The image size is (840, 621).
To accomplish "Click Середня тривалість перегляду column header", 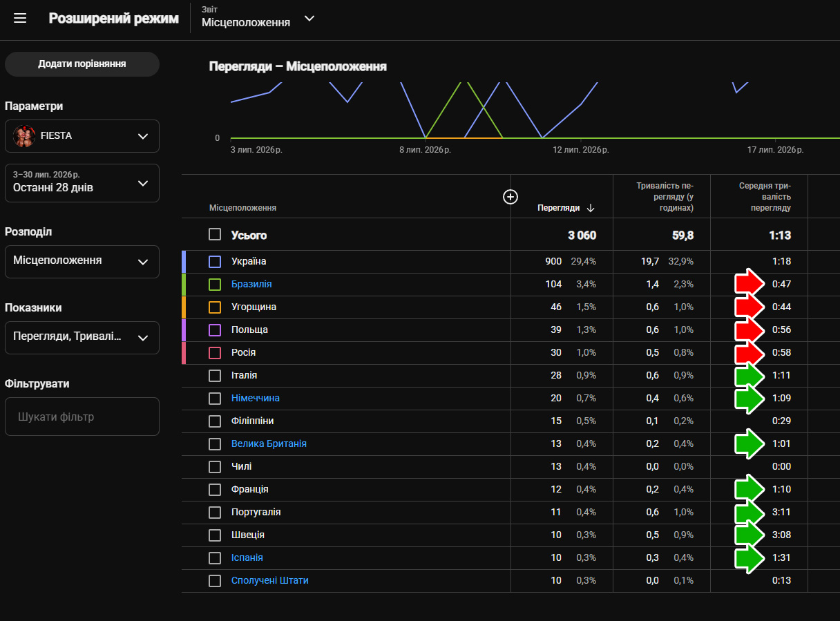I will coord(765,197).
